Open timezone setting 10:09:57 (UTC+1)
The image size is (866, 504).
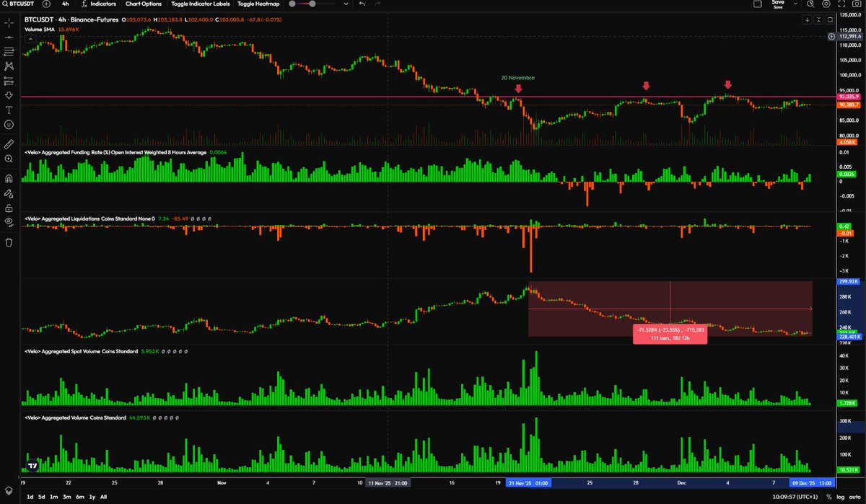(796, 497)
